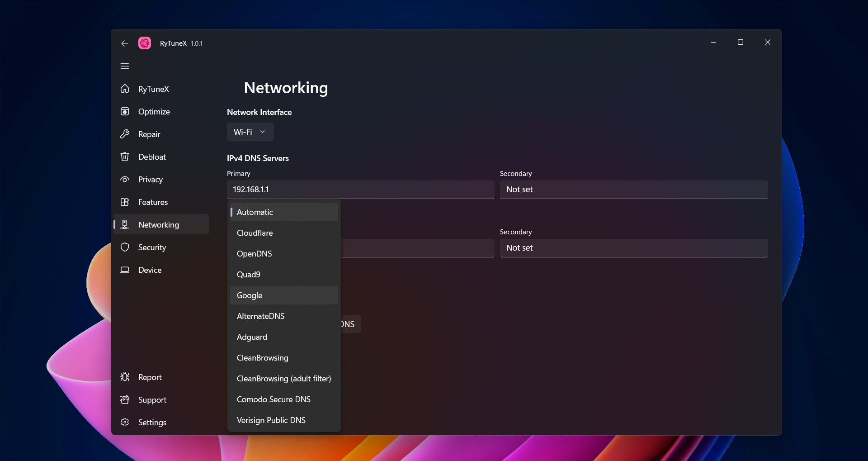Open the Settings page label
The width and height of the screenshot is (868, 461).
152,422
